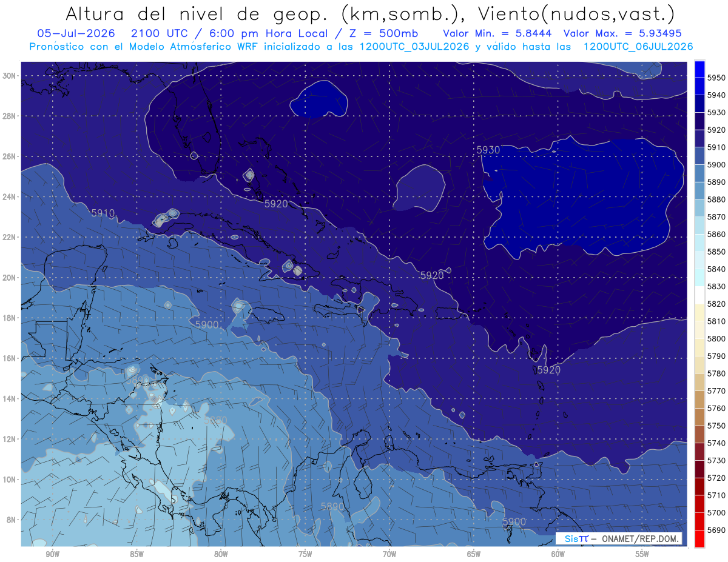Click colorbar swatch between 5860 and 5870
728x562 pixels.
tap(699, 225)
